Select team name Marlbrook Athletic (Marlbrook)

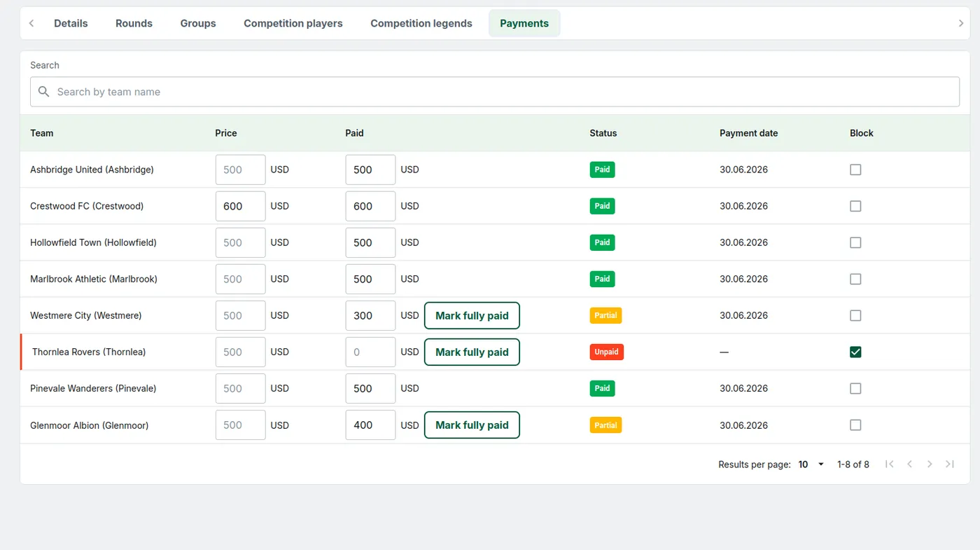[94, 279]
